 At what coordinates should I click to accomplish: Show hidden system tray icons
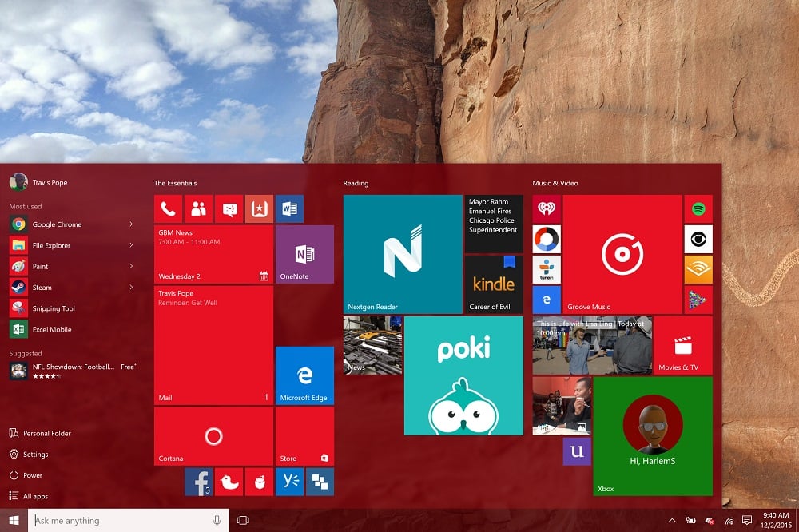tap(672, 520)
